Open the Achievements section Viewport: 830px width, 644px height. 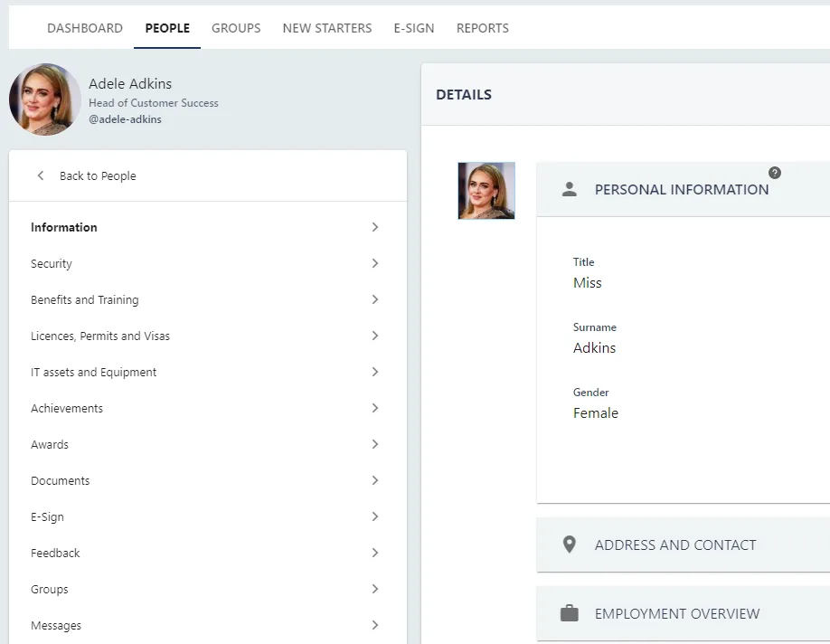tap(208, 408)
